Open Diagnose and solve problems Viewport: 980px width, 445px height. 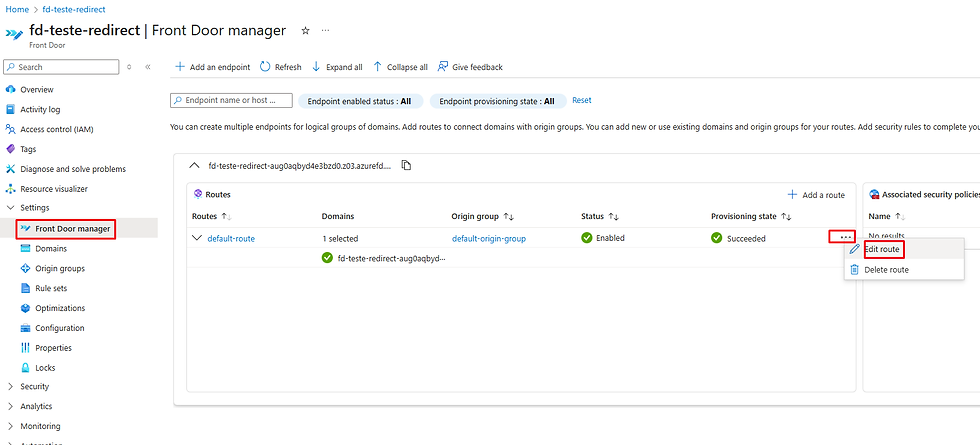tap(72, 169)
